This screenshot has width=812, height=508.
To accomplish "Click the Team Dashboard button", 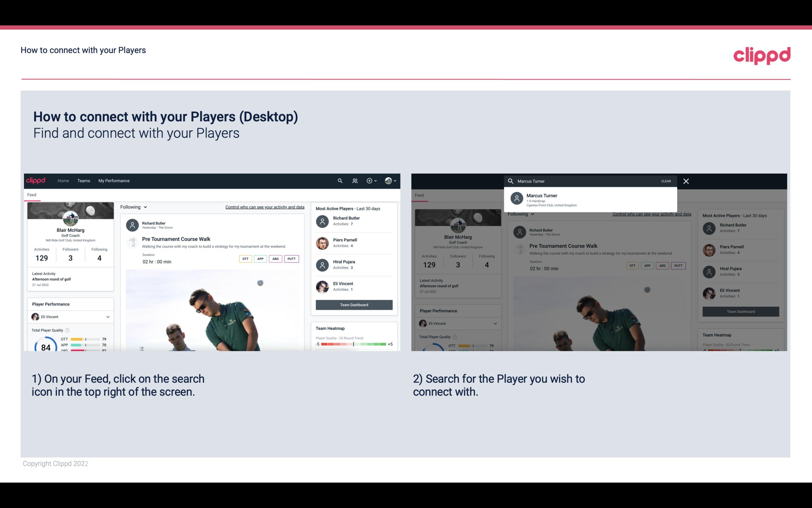I will 353,304.
